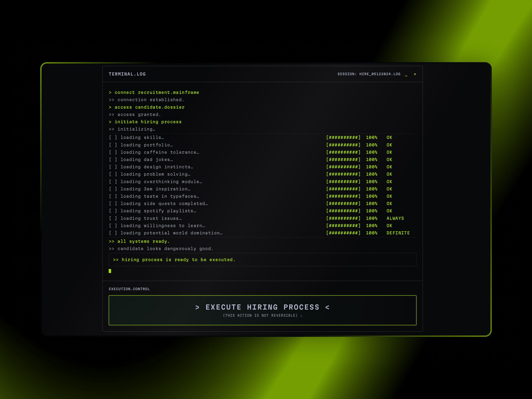Click the 'access candidate.dossier' command line
Screen dimensions: 532x399
pyautogui.click(x=147, y=107)
